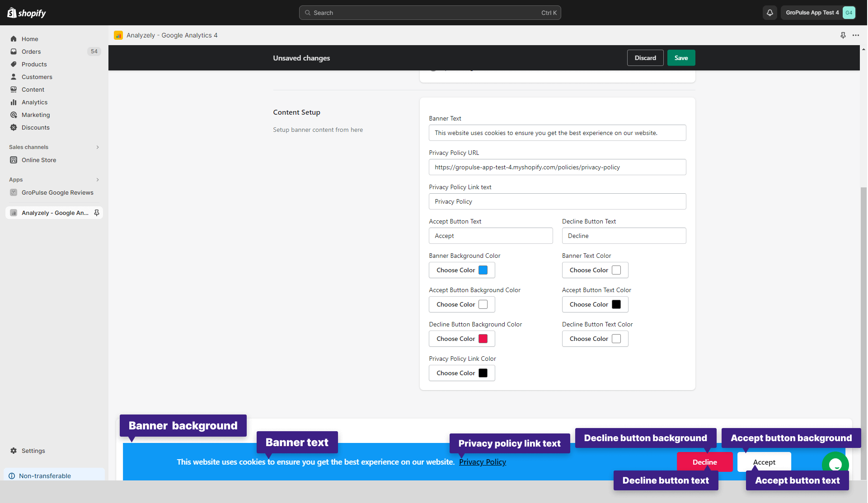Choose Banner Text Color white swatch
The width and height of the screenshot is (868, 503).
616,270
